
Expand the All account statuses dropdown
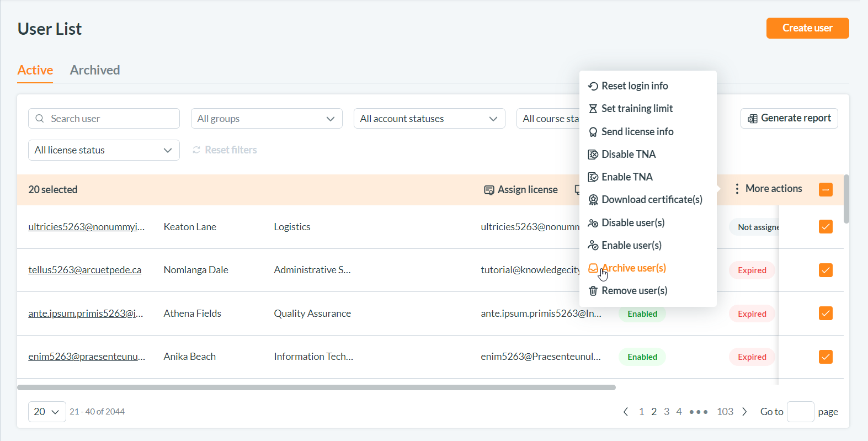click(x=429, y=119)
